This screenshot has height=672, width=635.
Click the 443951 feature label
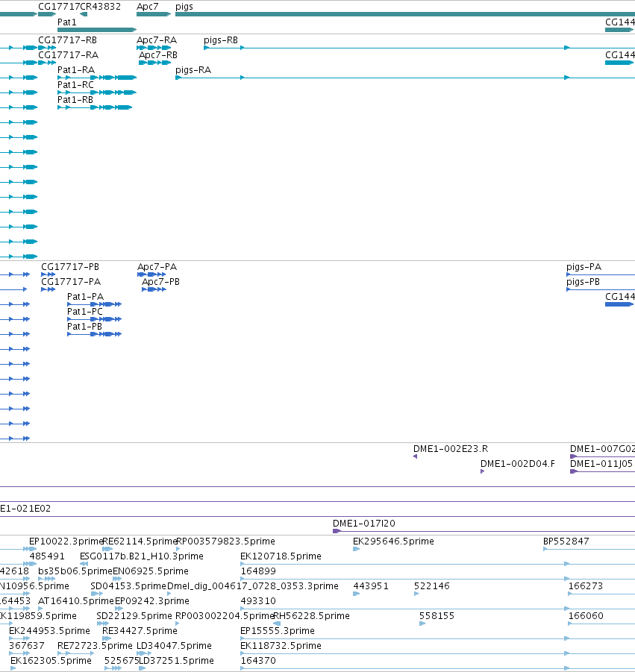click(x=370, y=586)
